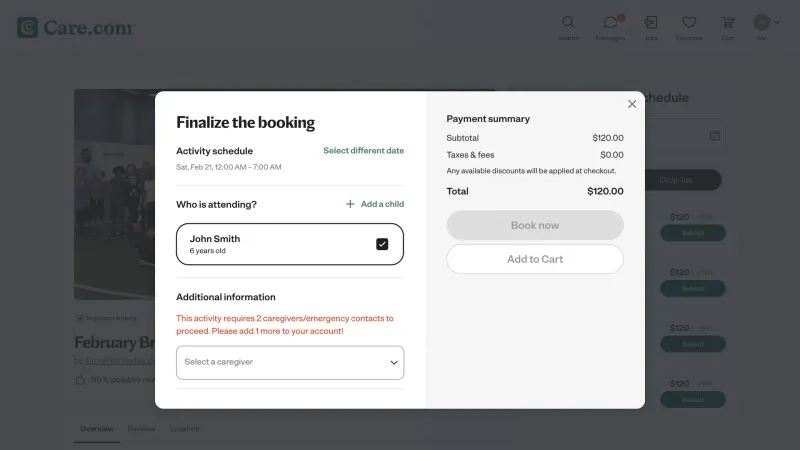Close the Finalize the booking dialog
The height and width of the screenshot is (450, 800).
click(x=632, y=104)
